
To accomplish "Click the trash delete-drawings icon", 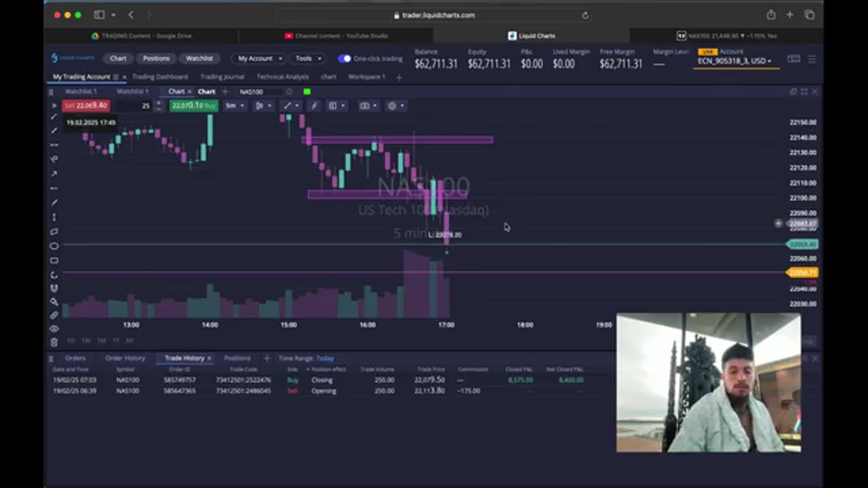I will (x=54, y=342).
